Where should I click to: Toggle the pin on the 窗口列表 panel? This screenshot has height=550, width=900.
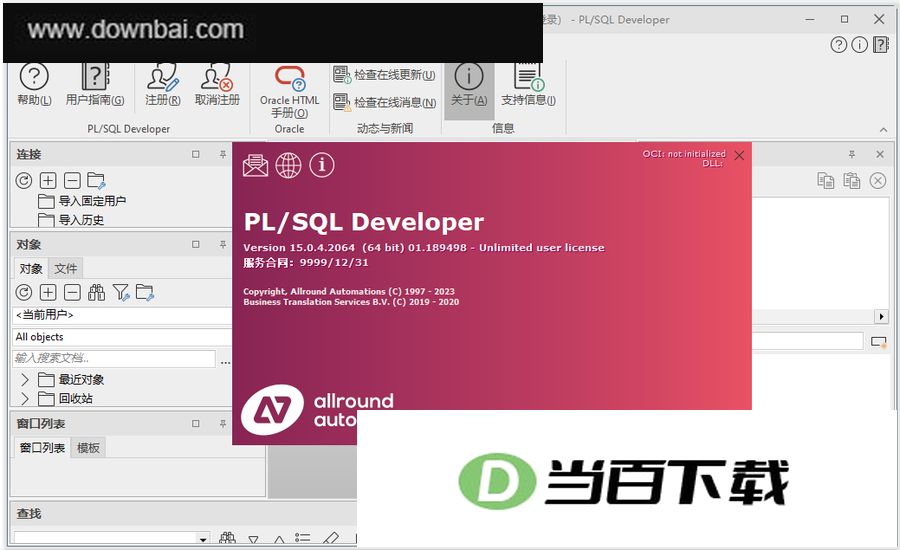[223, 424]
